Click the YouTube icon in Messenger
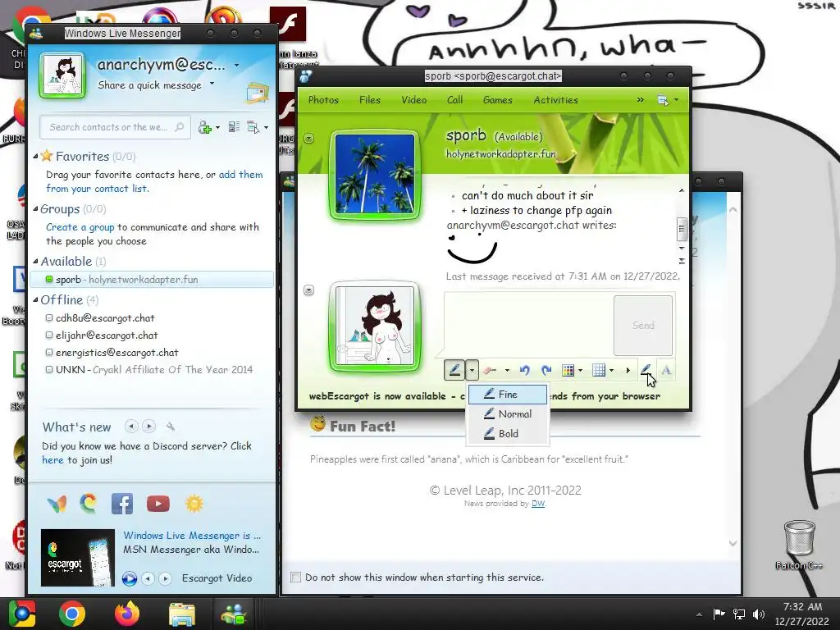The height and width of the screenshot is (630, 840). tap(158, 504)
